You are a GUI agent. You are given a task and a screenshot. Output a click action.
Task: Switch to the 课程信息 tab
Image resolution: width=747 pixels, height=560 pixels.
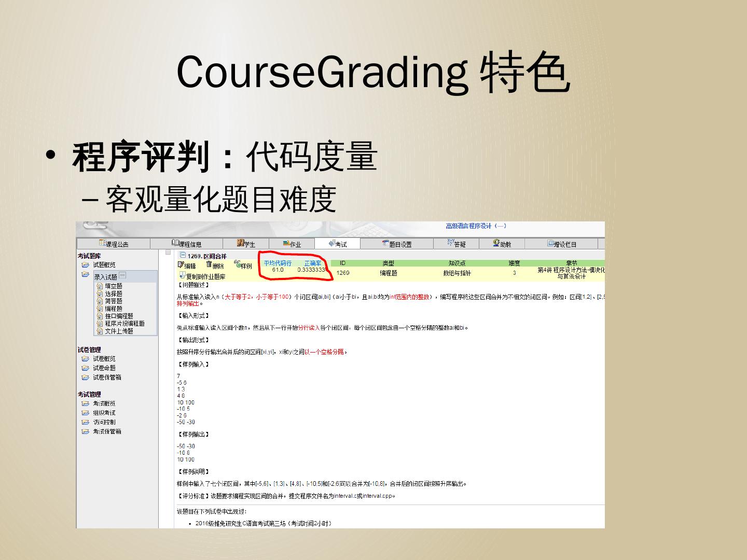point(187,244)
